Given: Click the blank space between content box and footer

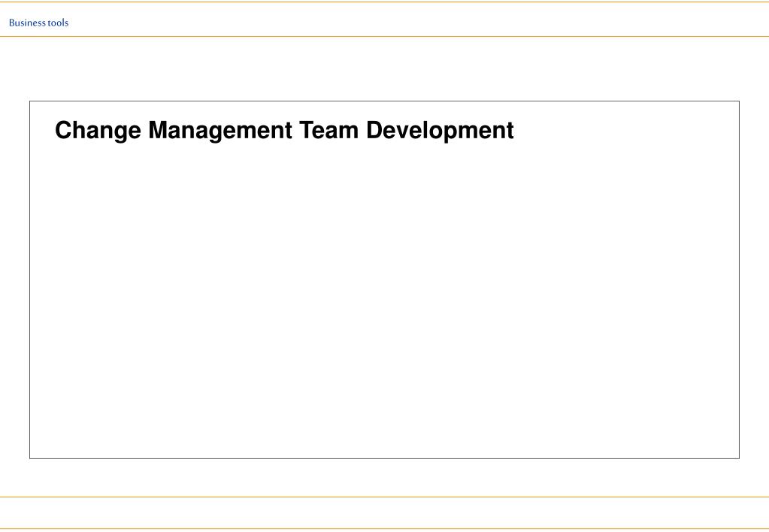Looking at the screenshot, I should [x=384, y=478].
